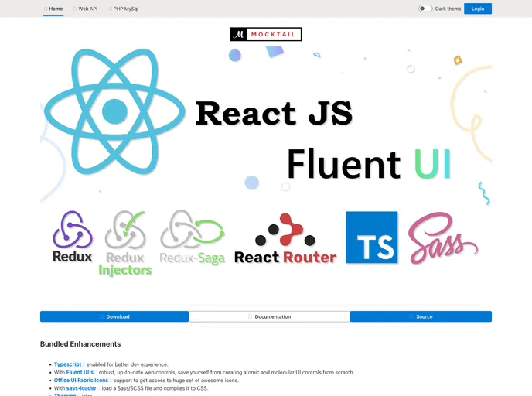Open the Home tab

[x=54, y=9]
